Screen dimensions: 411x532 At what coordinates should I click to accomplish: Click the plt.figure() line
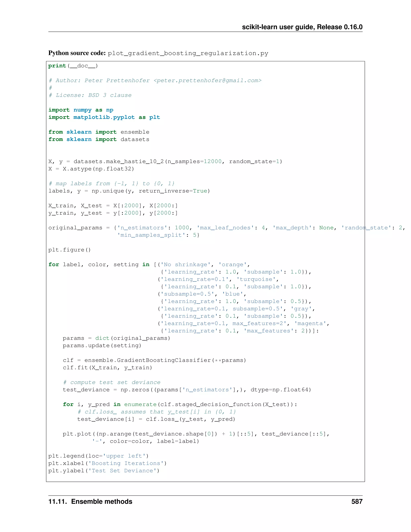[x=70, y=250]
